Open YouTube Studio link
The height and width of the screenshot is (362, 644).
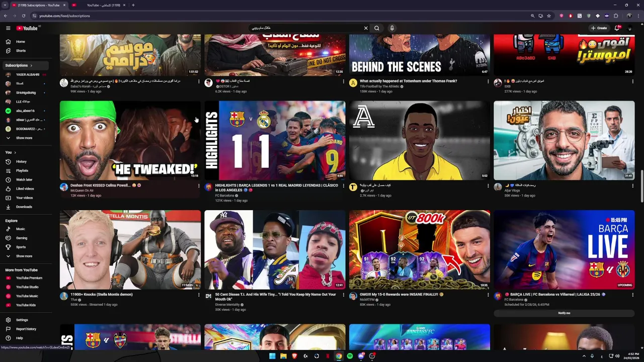pos(26,287)
